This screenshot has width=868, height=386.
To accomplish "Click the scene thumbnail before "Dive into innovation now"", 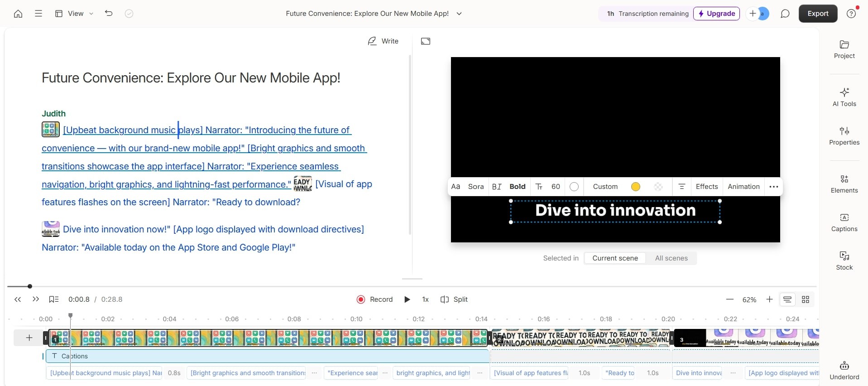I will click(x=51, y=229).
